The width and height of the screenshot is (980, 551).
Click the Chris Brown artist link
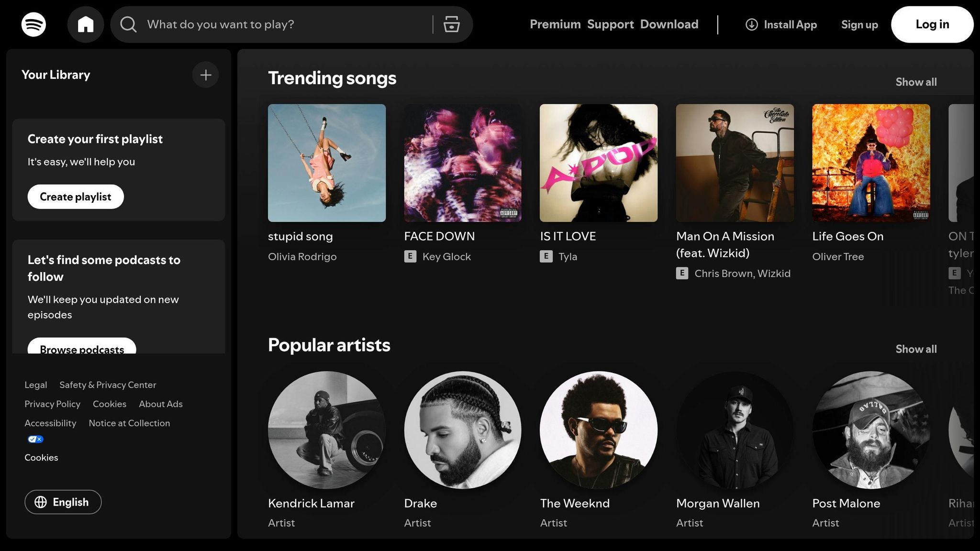[724, 273]
